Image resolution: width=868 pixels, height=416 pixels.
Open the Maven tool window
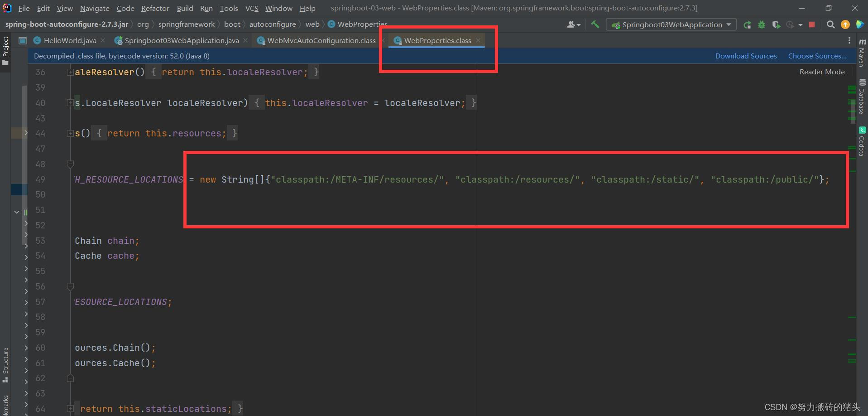tap(862, 53)
